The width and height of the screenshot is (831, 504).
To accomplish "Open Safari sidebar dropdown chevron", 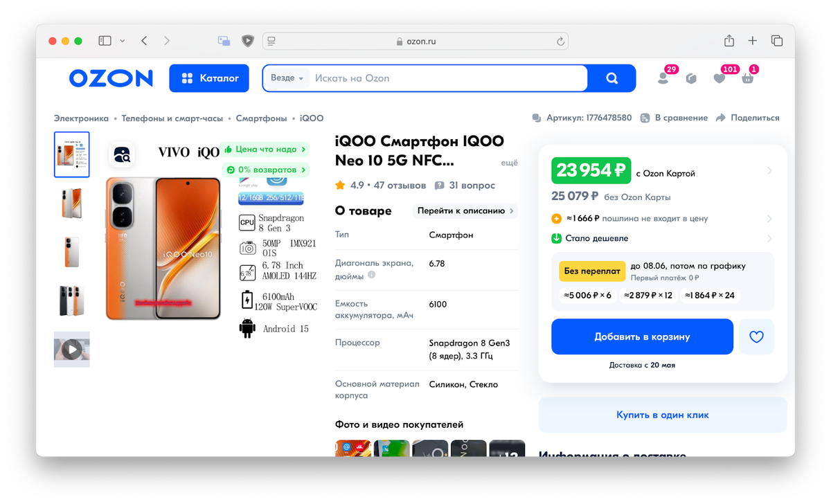I will click(123, 41).
